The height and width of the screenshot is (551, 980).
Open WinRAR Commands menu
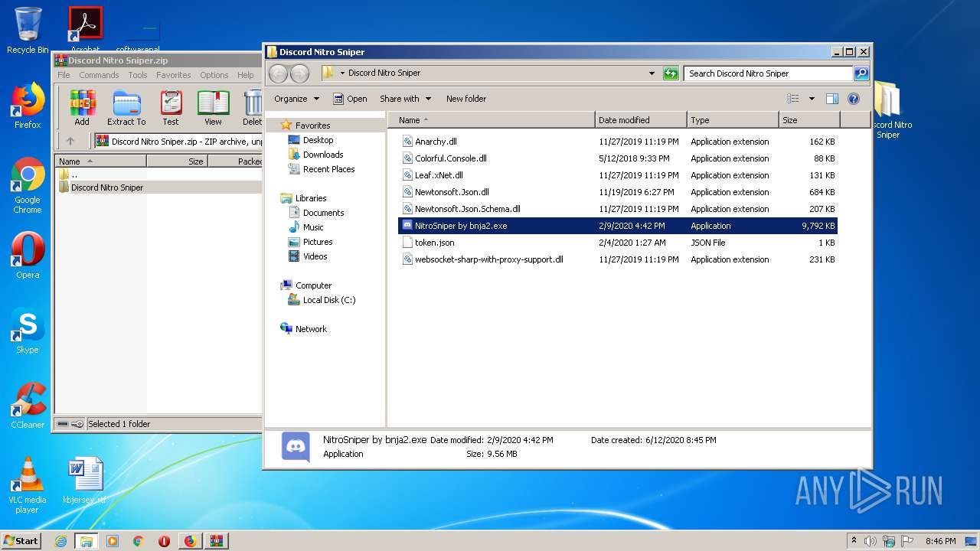tap(99, 75)
